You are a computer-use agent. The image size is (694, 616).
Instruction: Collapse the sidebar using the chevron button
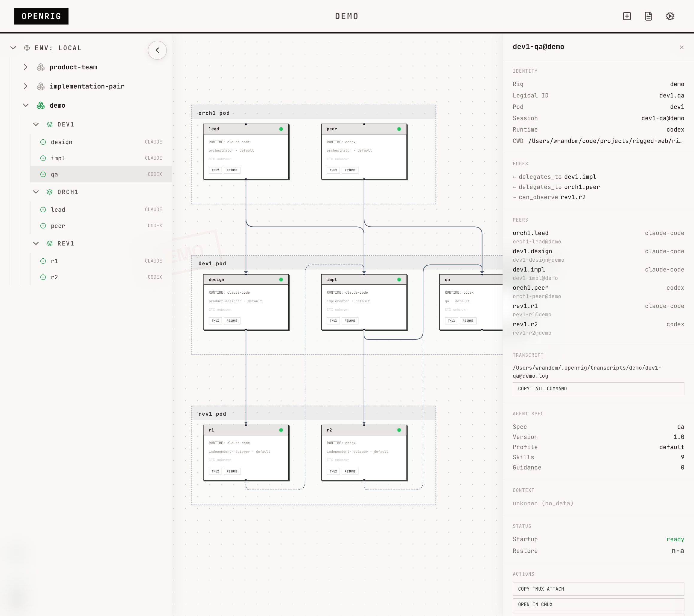point(157,50)
